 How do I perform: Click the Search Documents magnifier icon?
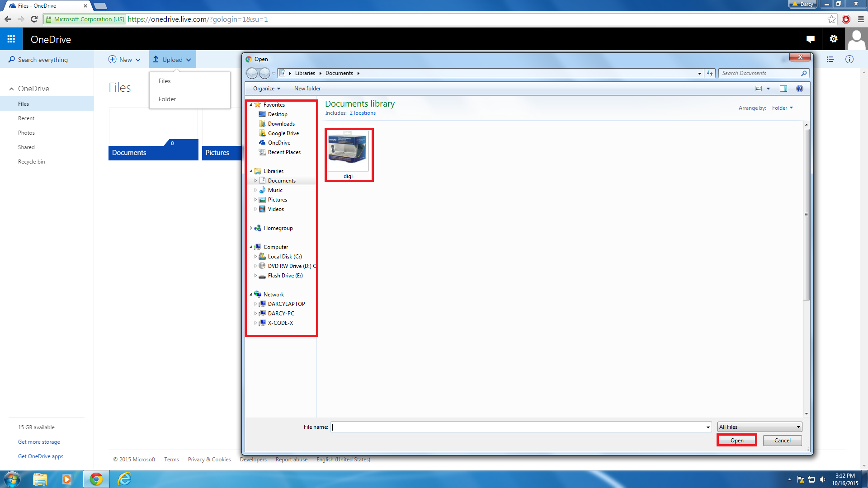[804, 73]
